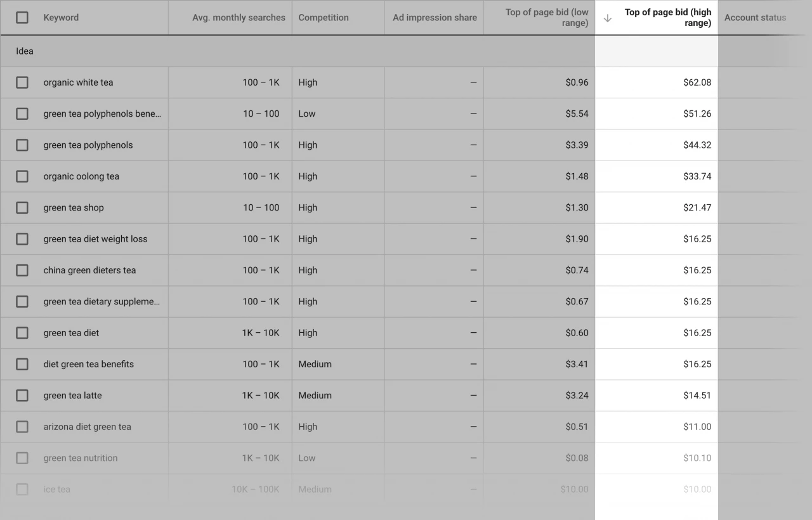Click the $62.08 high range bid cell

(697, 82)
